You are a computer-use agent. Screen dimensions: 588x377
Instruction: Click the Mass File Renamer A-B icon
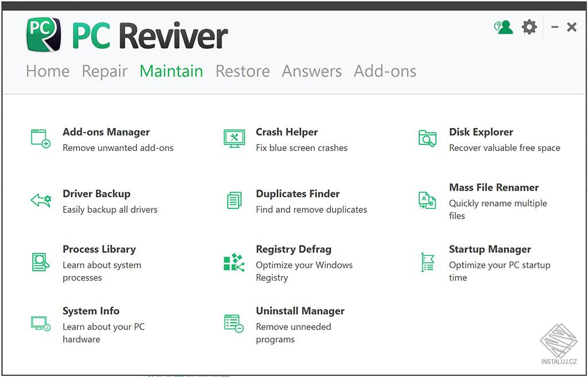427,200
